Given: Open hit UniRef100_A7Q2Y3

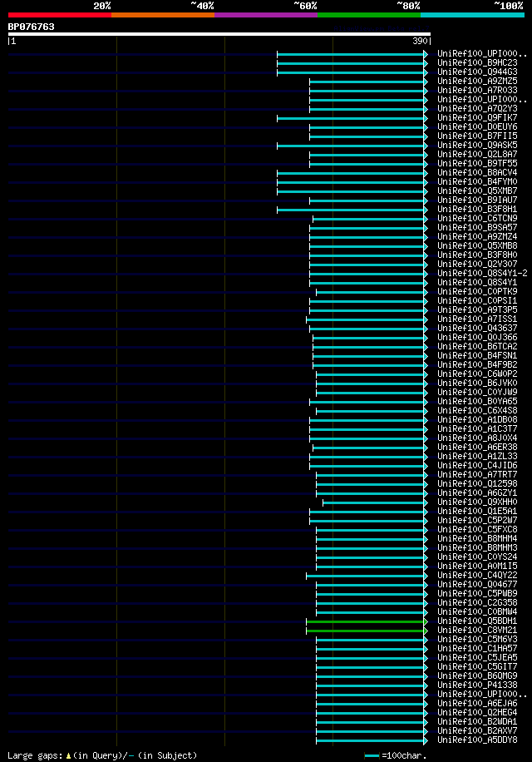Looking at the screenshot, I should click(x=477, y=109).
